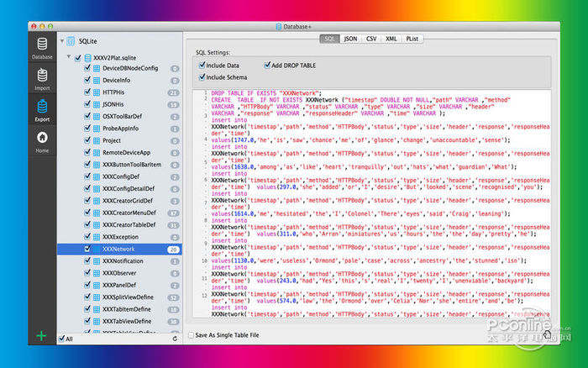Click the XXXV2Plat.sqlite database icon
Screen dimensions: 588x368
pyautogui.click(x=87, y=58)
